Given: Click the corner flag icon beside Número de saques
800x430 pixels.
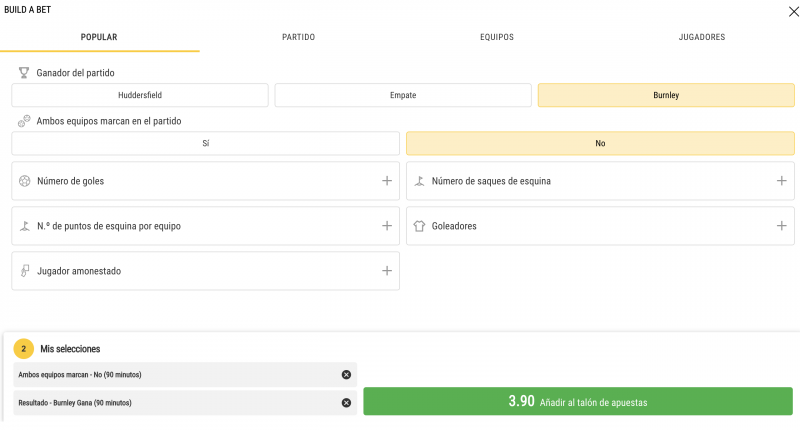Looking at the screenshot, I should click(x=419, y=181).
